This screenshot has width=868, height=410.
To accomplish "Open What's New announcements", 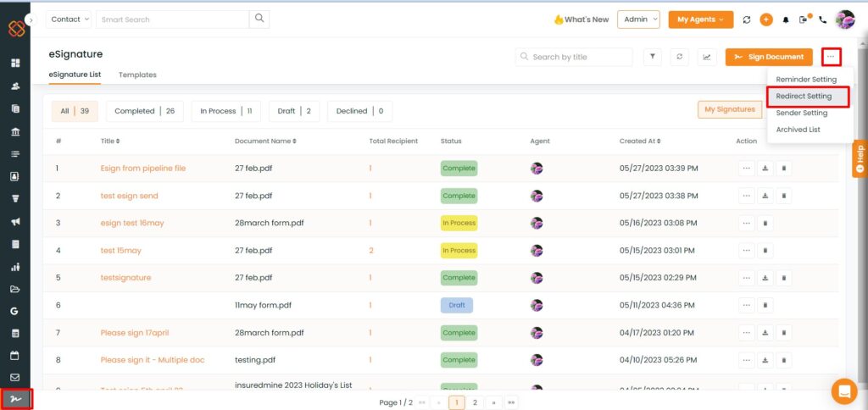I will [x=581, y=19].
